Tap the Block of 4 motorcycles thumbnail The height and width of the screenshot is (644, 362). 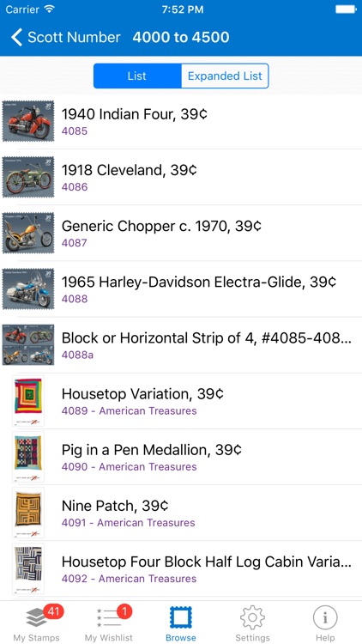coord(28,345)
